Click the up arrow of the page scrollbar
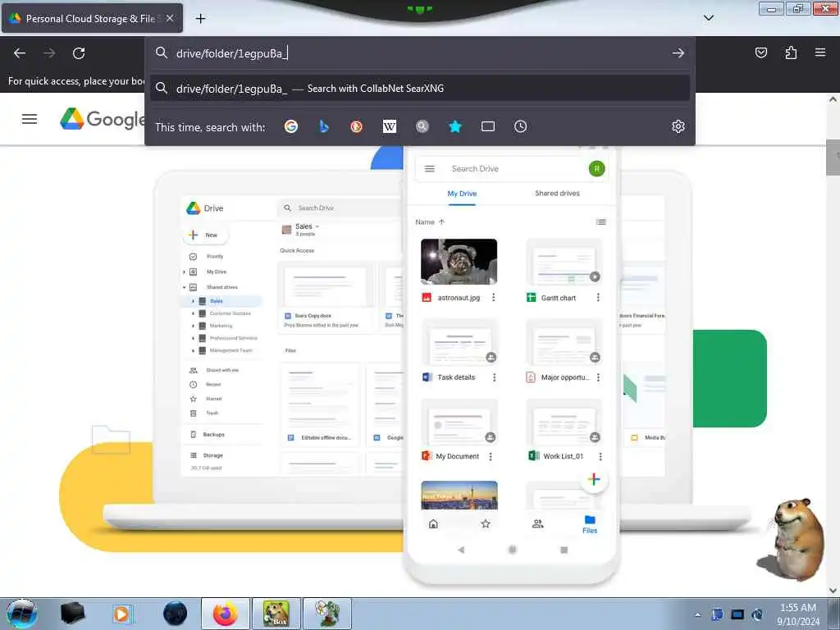Viewport: 840px width, 630px height. click(x=833, y=99)
